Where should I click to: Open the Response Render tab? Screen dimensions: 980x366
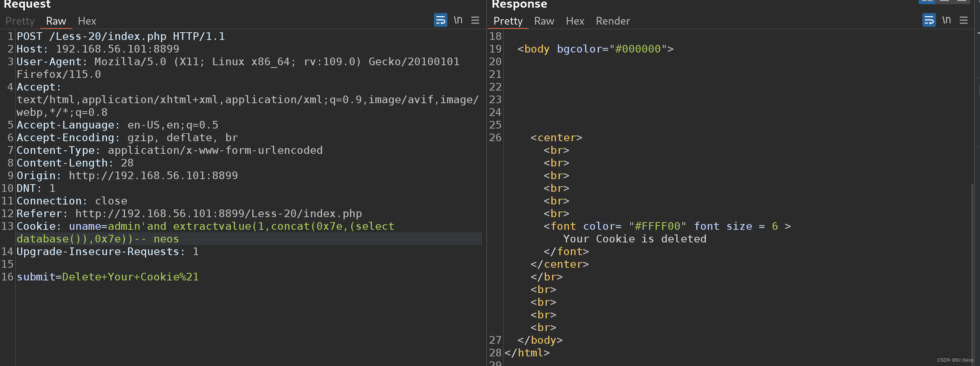pos(613,21)
